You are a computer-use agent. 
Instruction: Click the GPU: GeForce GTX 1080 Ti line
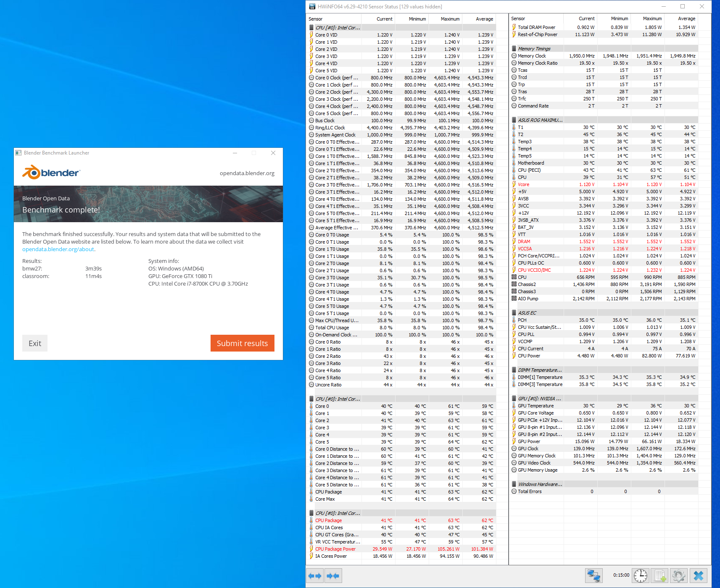(x=180, y=276)
